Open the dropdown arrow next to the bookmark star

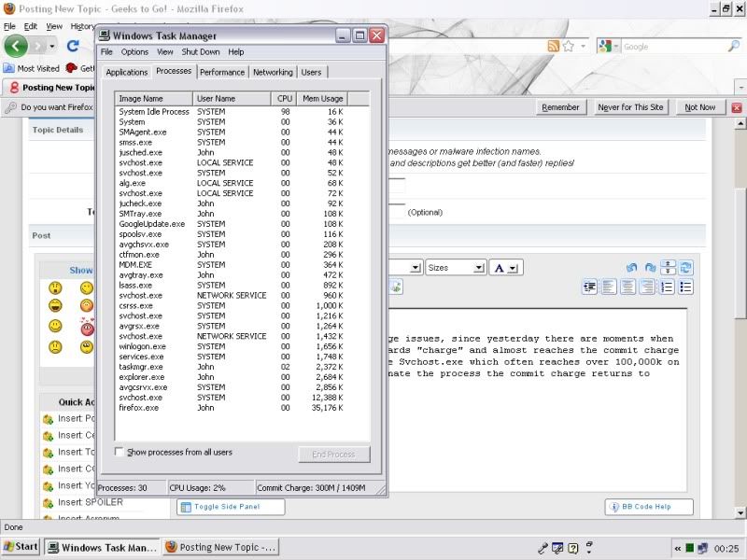[583, 46]
